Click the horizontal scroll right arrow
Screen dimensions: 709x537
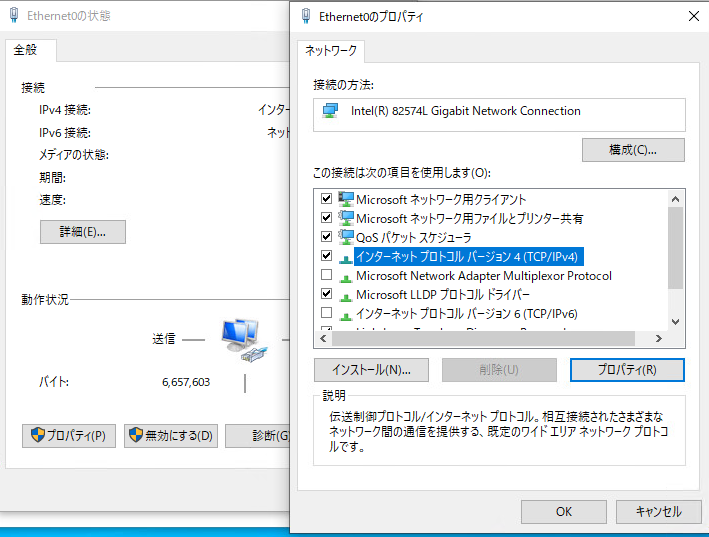click(x=659, y=339)
